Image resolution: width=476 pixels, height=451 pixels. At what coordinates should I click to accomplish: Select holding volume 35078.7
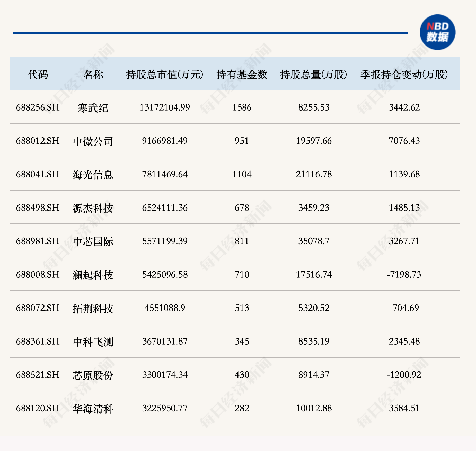(x=314, y=241)
